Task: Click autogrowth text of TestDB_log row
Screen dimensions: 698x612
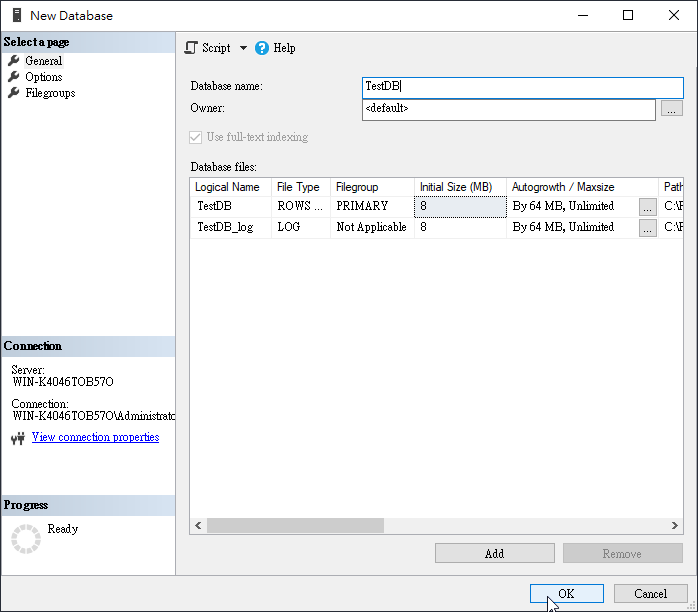Action: pyautogui.click(x=563, y=227)
